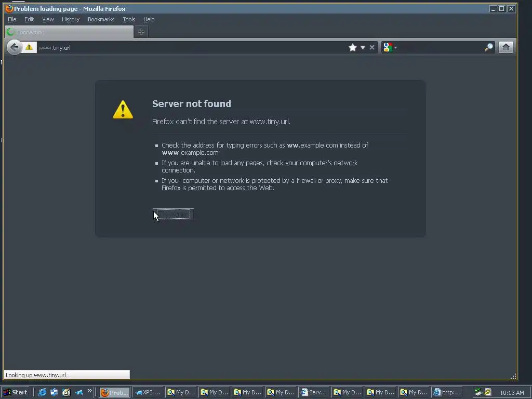Screen dimensions: 532x399
Task: Bookmark this page with the star icon
Action: (x=353, y=47)
